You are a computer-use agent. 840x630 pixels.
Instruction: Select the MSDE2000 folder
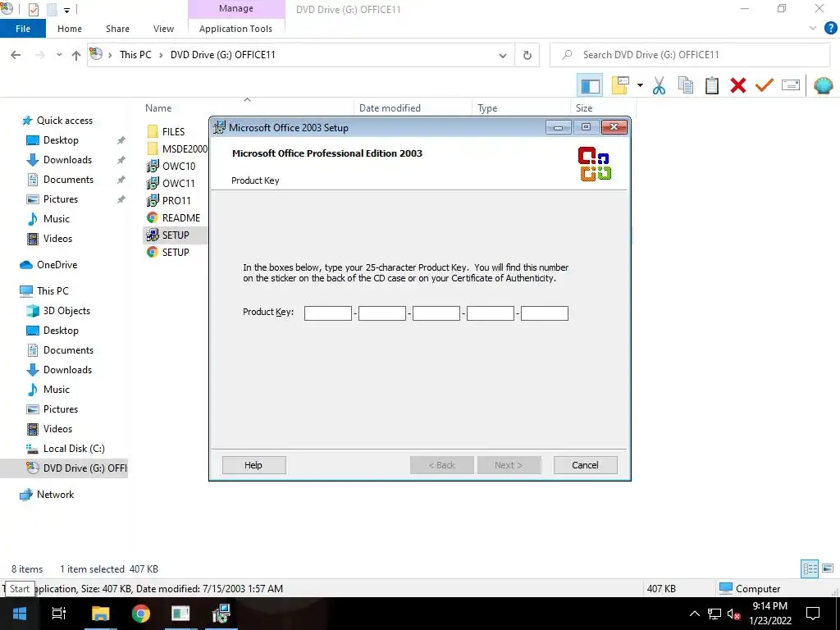177,149
